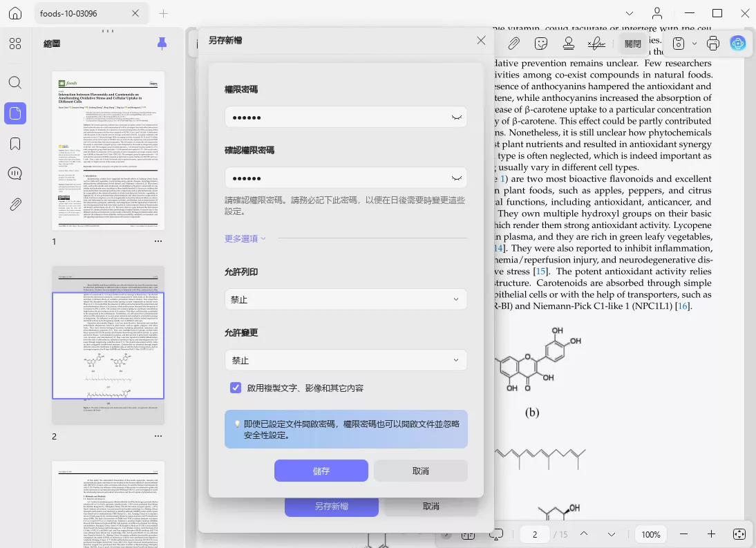Select the signature tool in toolbar
Image resolution: width=756 pixels, height=548 pixels.
click(x=596, y=44)
